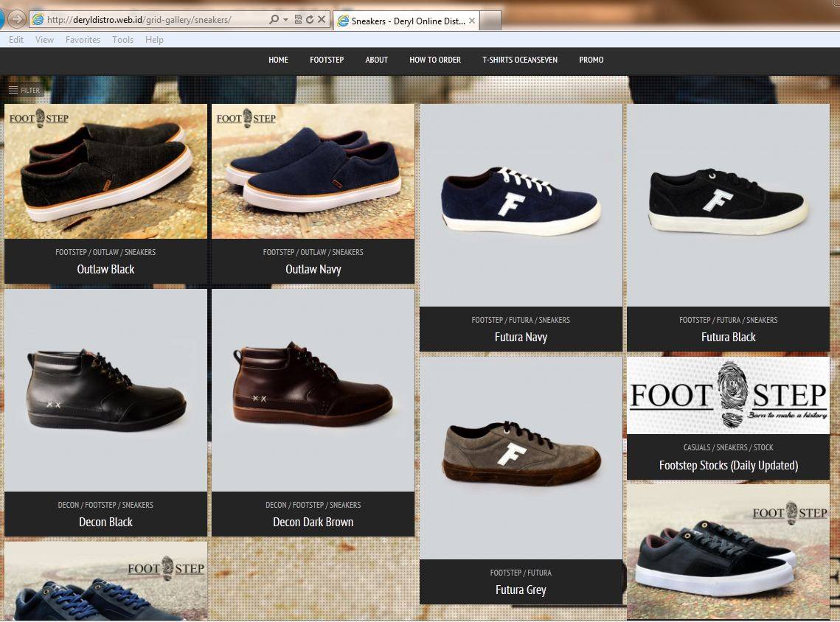Open the Outlaw Navy shoe photo
The height and width of the screenshot is (622, 840).
313,171
